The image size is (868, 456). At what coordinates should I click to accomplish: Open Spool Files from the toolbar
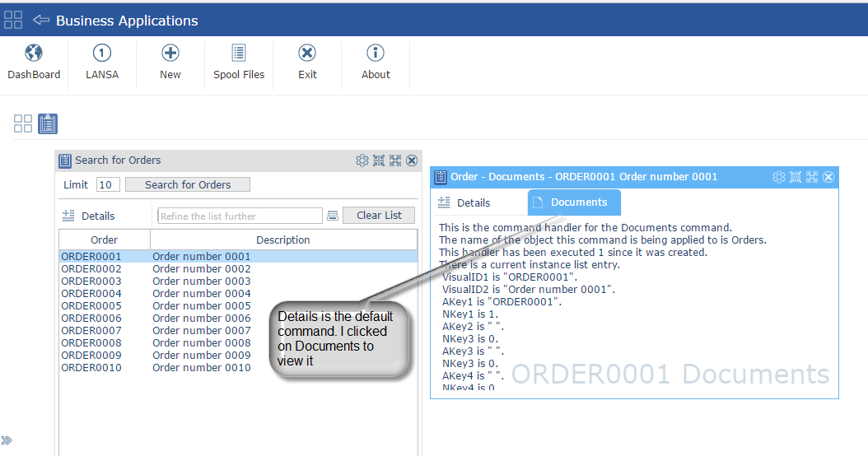239,63
